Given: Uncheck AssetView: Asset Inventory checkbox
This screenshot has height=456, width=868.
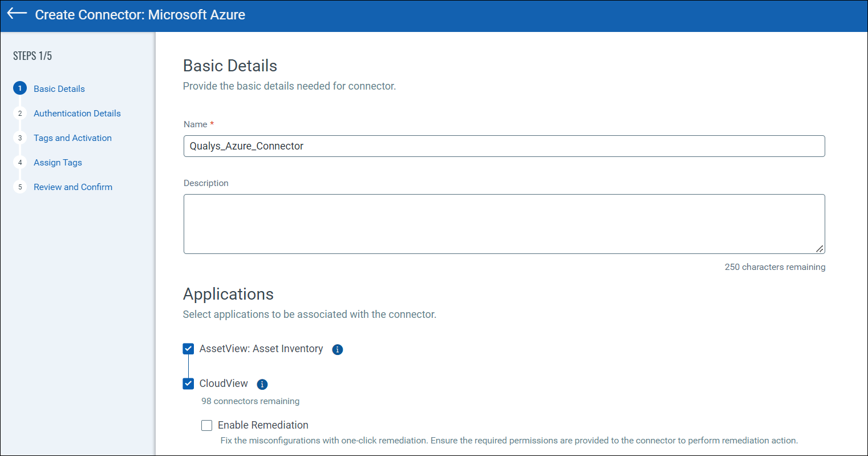Looking at the screenshot, I should point(188,349).
